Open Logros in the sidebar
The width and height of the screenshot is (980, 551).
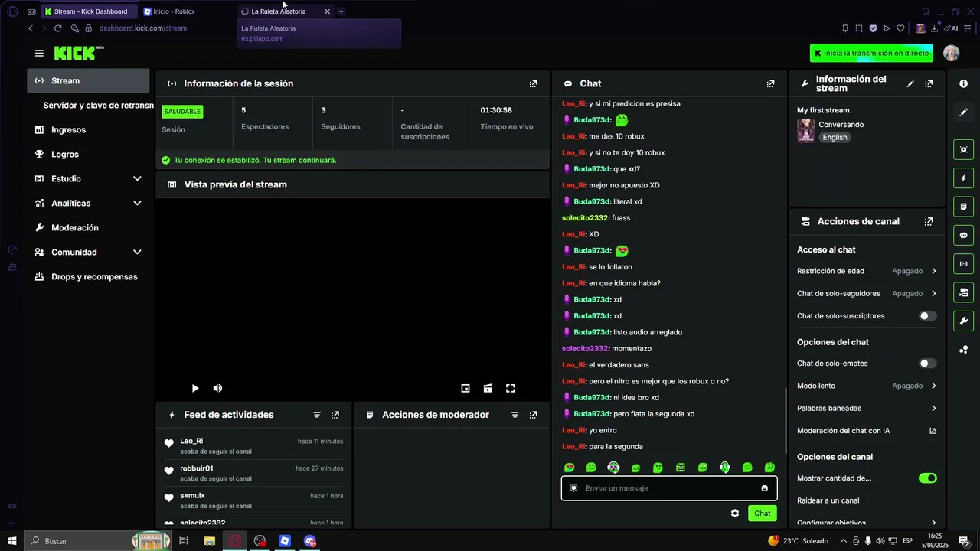coord(88,155)
